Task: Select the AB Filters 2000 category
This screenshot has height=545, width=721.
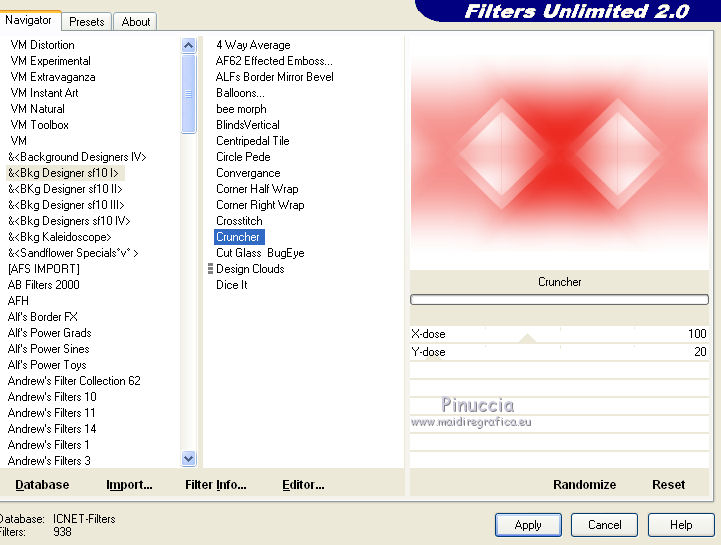Action: [x=44, y=285]
